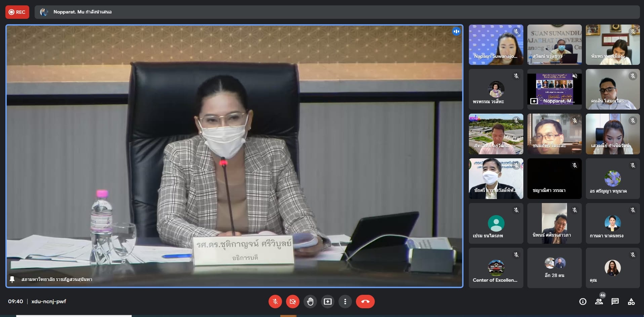Turn on the camera button
The width and height of the screenshot is (644, 317).
pos(292,302)
